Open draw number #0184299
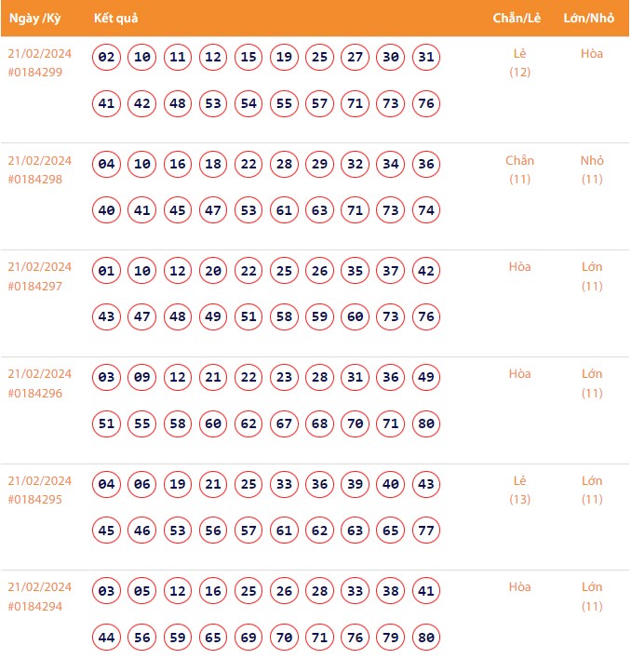The width and height of the screenshot is (631, 672). click(35, 72)
